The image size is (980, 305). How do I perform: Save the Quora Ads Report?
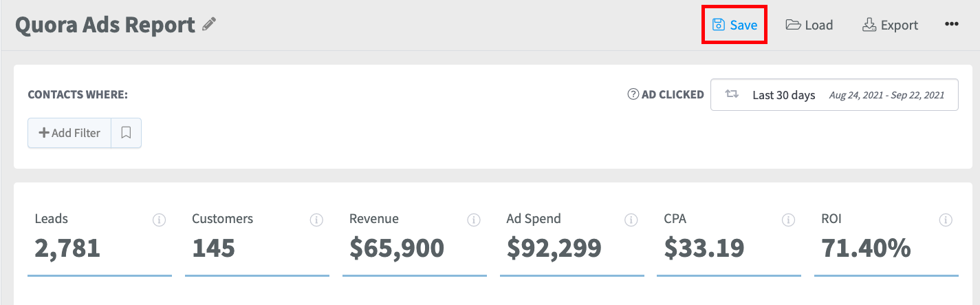click(734, 25)
